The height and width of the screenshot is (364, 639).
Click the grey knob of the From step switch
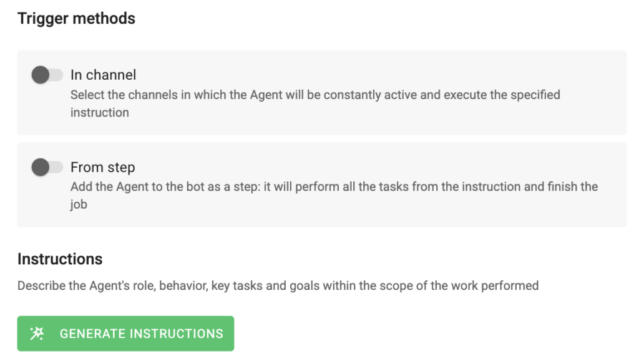point(41,167)
